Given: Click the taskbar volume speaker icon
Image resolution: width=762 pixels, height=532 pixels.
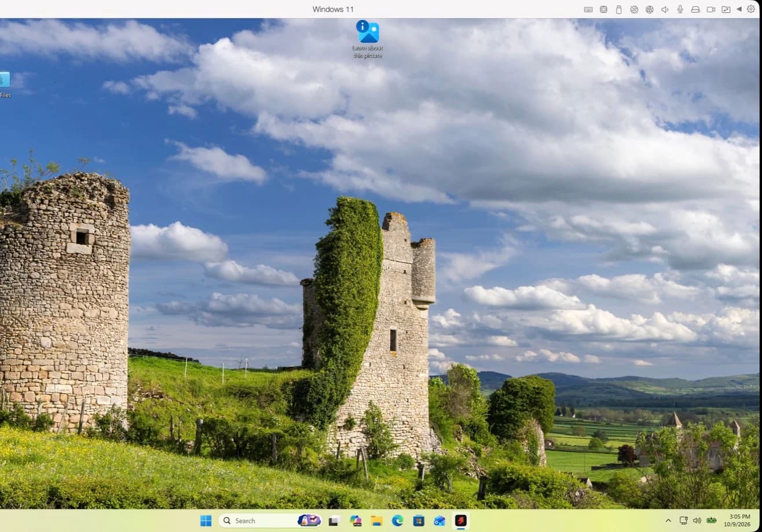Looking at the screenshot, I should [x=697, y=520].
